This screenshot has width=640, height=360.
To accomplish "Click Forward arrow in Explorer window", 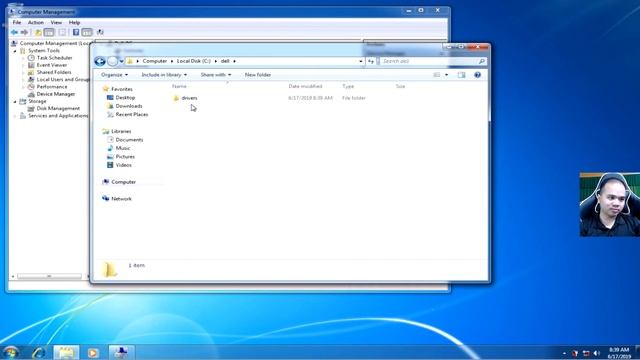I will click(x=112, y=61).
